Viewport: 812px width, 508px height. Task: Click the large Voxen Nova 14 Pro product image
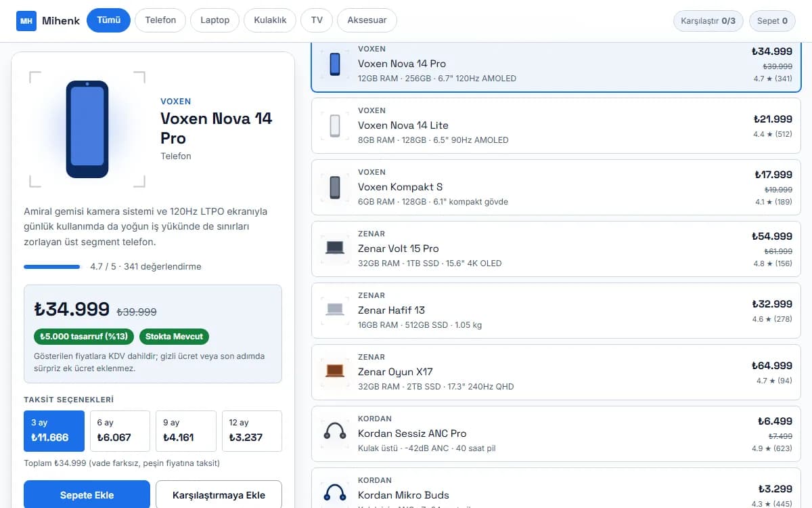(87, 129)
